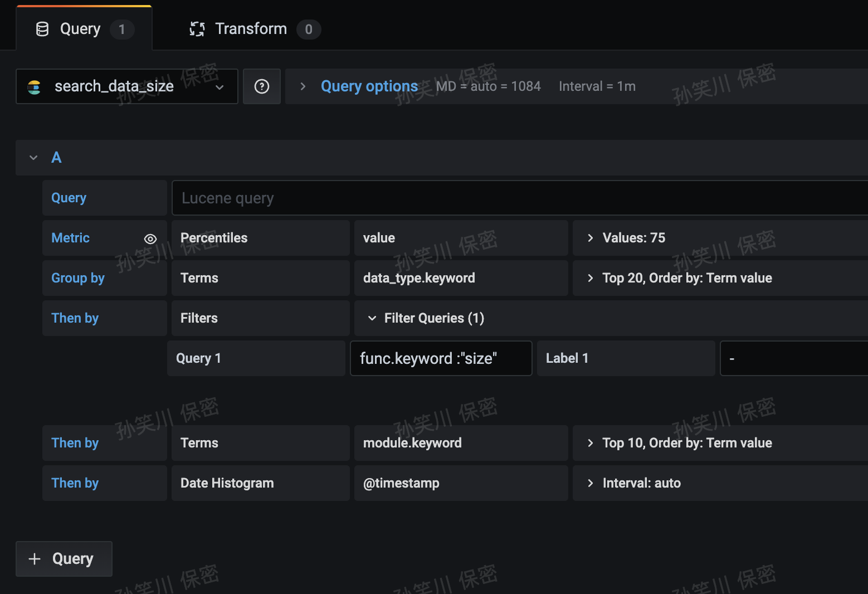Collapse query row A
868x594 pixels.
[33, 158]
